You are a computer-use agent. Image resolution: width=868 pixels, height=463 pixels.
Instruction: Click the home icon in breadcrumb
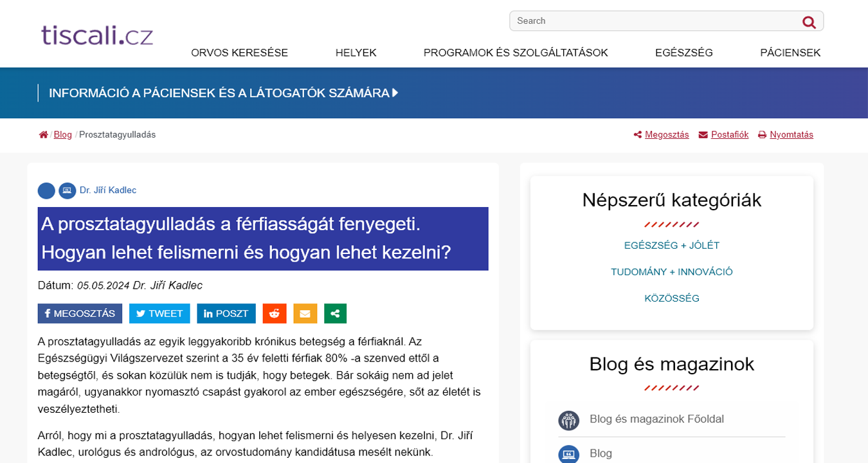point(44,135)
